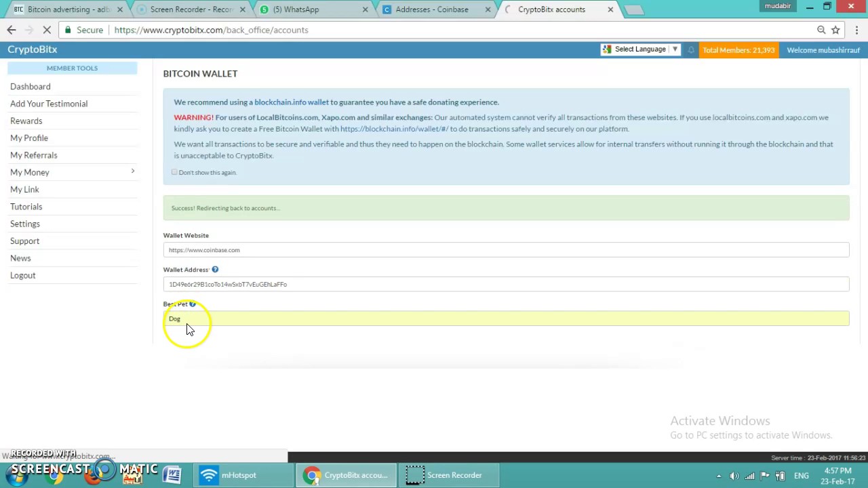Switch to CryptoBitx Chrome window in taskbar
The image size is (868, 488).
point(346,475)
